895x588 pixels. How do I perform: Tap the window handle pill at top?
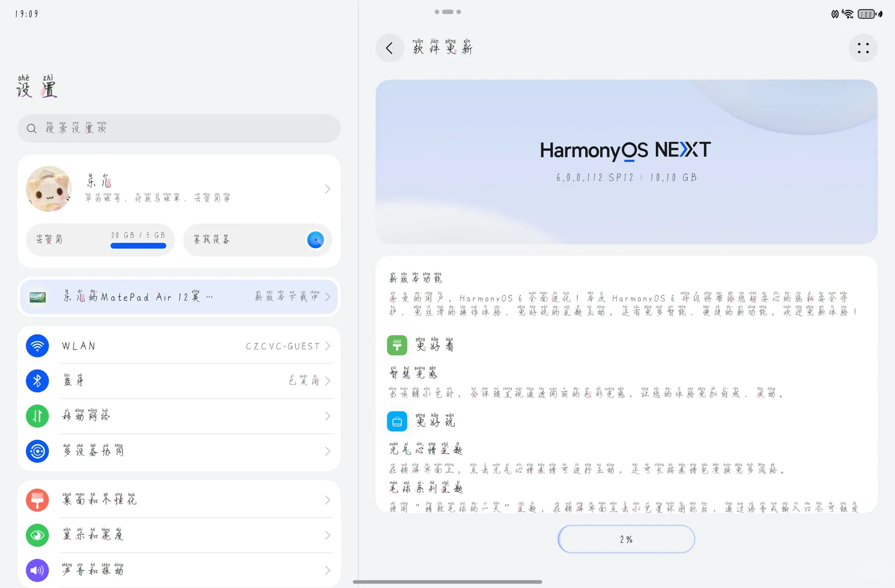(x=448, y=11)
